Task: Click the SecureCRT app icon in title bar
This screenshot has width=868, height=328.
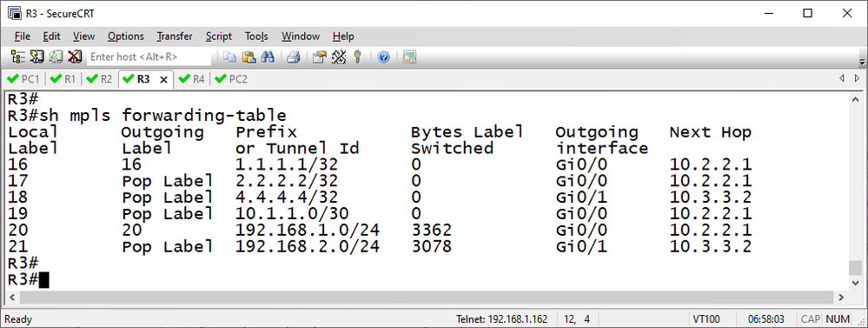Action: pyautogui.click(x=15, y=13)
